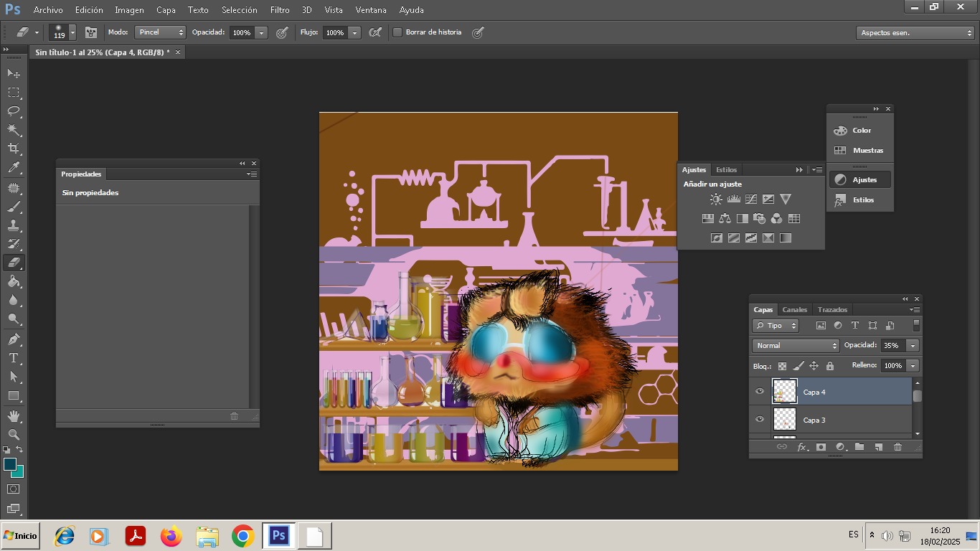
Task: Toggle lock transparent pixels
Action: point(782,366)
